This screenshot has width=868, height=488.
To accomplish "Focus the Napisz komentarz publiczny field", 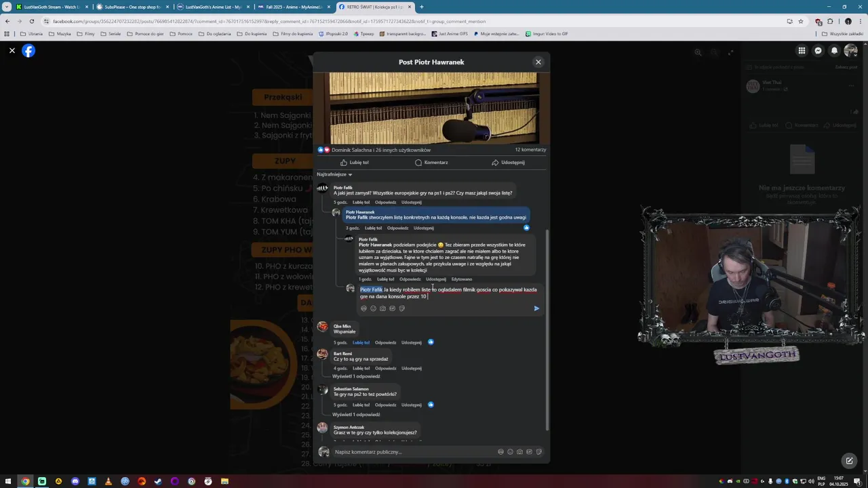I will [x=414, y=452].
